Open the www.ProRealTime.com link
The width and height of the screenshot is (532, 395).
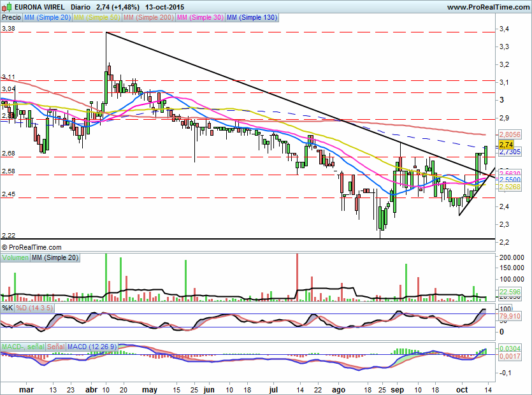click(488, 7)
